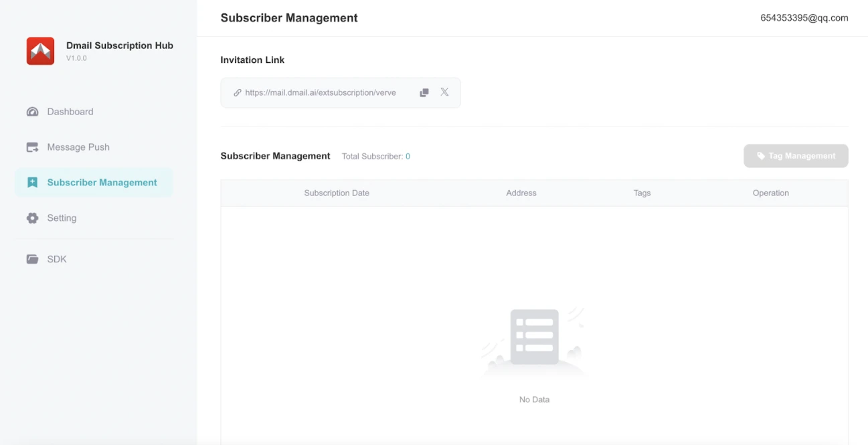The width and height of the screenshot is (868, 445).
Task: Click the SDK folder icon
Action: pyautogui.click(x=32, y=259)
